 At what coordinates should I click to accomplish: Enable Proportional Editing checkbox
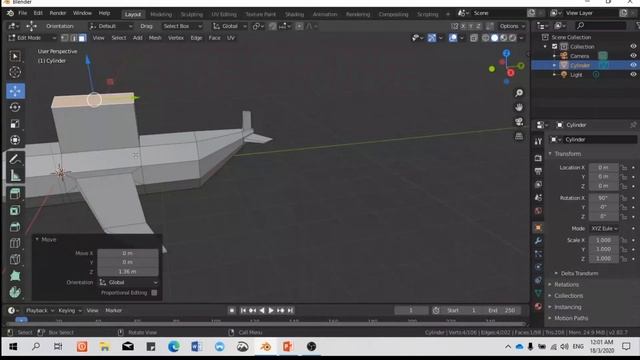[154, 293]
